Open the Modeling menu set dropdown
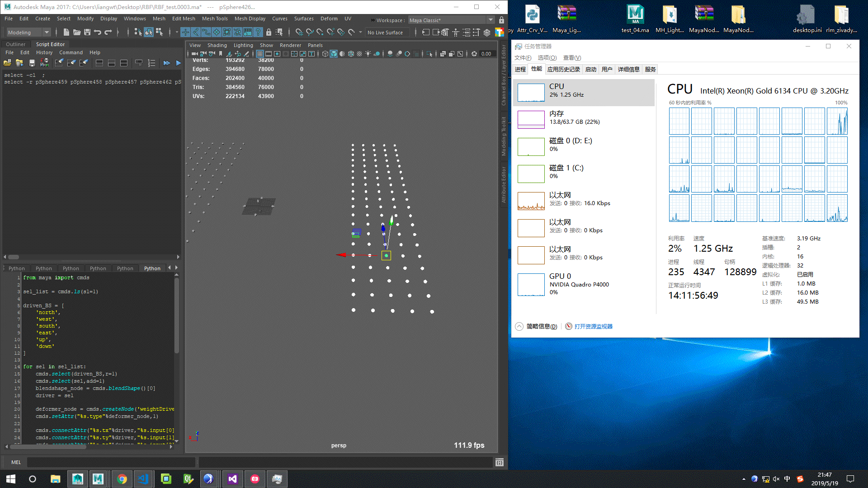This screenshot has width=868, height=488. click(x=46, y=32)
